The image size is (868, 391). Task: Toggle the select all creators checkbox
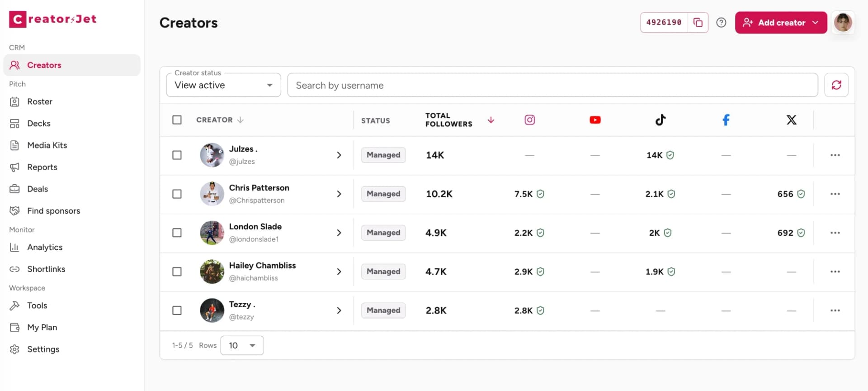(x=177, y=120)
